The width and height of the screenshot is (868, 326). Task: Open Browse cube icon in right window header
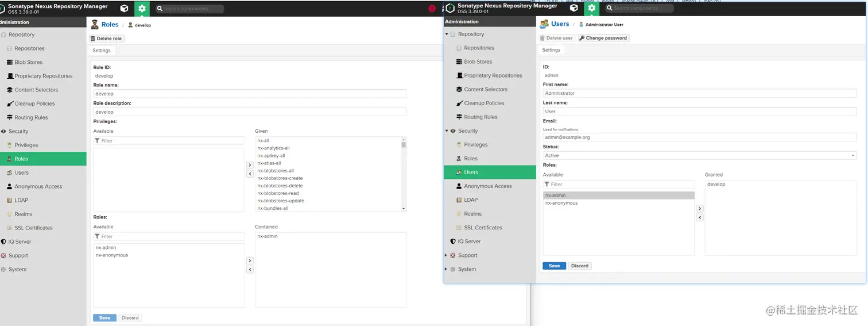(573, 8)
